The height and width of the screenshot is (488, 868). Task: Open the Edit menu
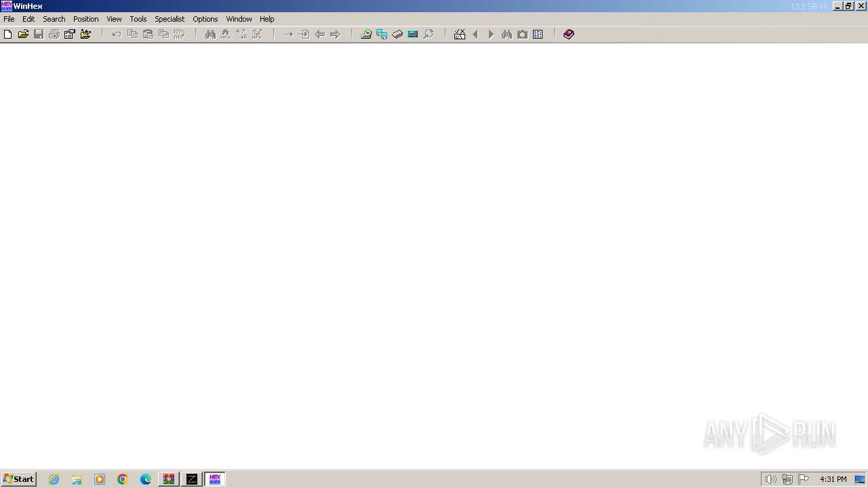coord(28,19)
